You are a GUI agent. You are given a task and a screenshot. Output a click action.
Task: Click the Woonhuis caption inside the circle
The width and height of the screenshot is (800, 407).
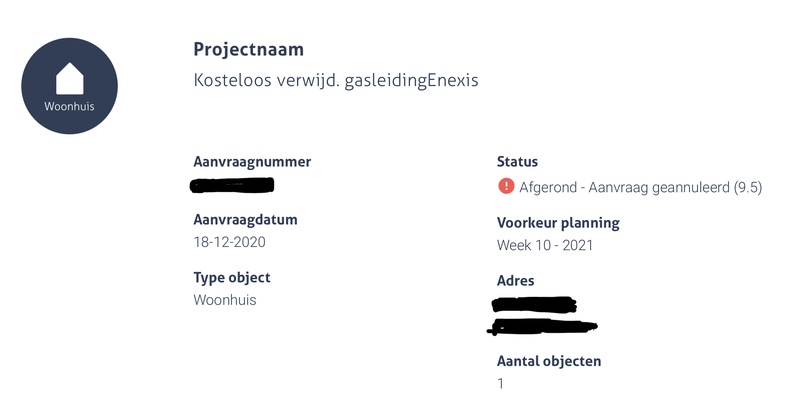[69, 106]
